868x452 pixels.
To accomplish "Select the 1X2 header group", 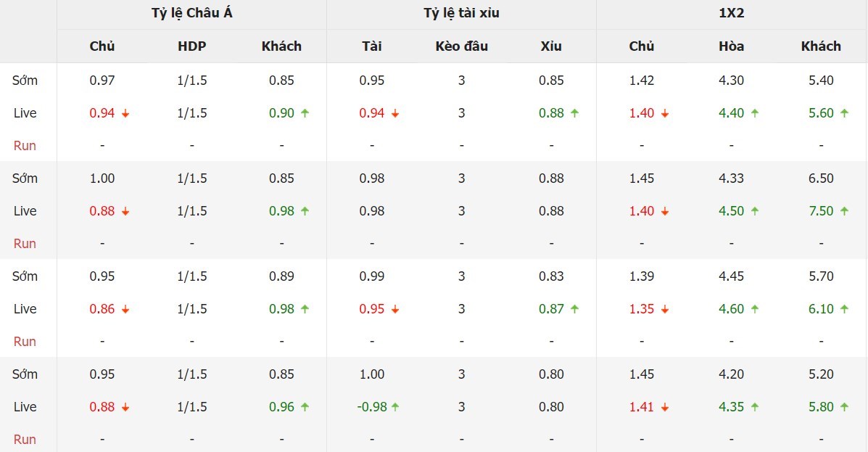I will pyautogui.click(x=731, y=13).
